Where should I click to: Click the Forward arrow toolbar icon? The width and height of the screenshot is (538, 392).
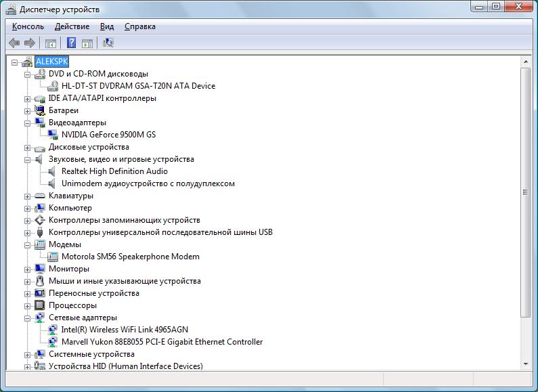[x=29, y=43]
